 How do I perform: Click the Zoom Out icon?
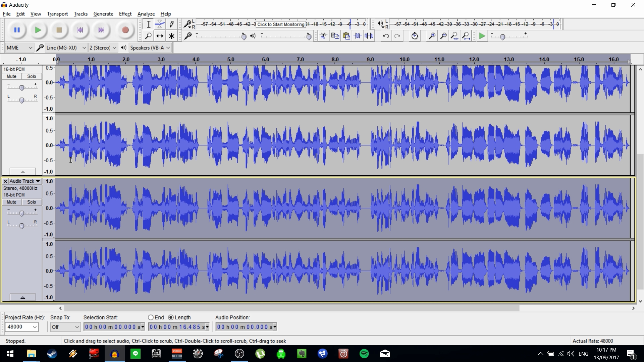tap(443, 36)
